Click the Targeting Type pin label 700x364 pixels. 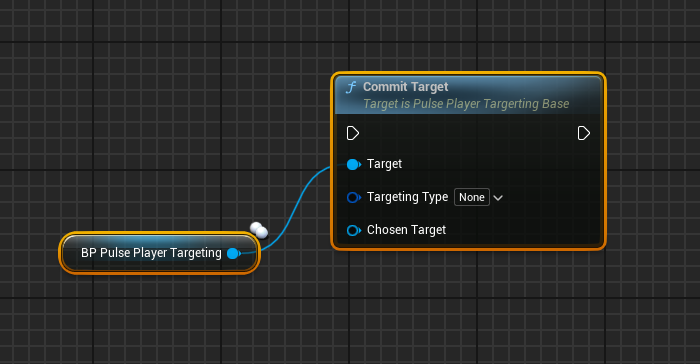coord(407,197)
